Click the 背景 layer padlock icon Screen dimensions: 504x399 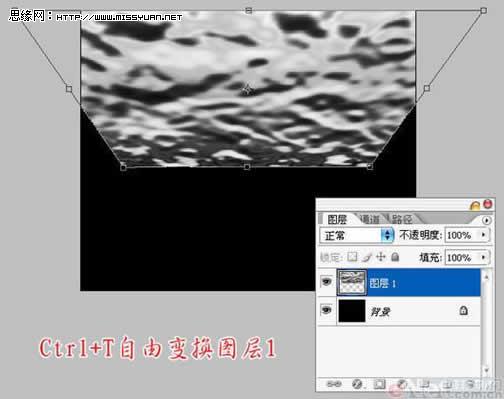tap(463, 311)
